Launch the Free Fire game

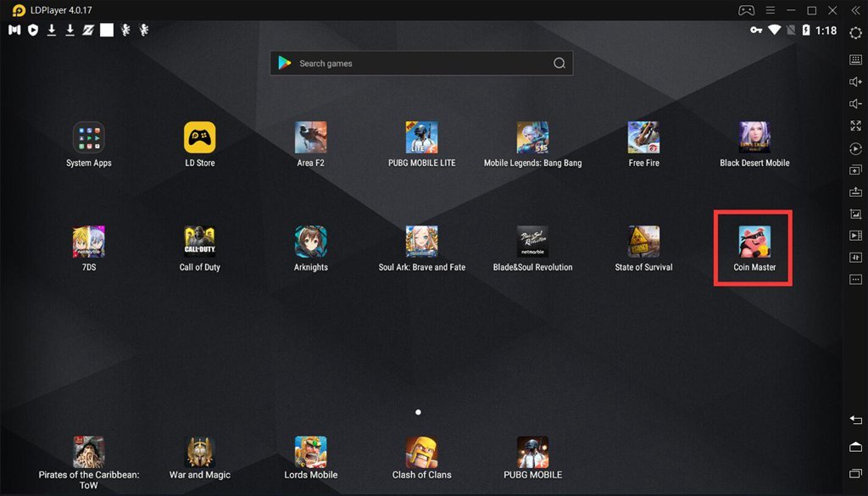click(x=644, y=138)
